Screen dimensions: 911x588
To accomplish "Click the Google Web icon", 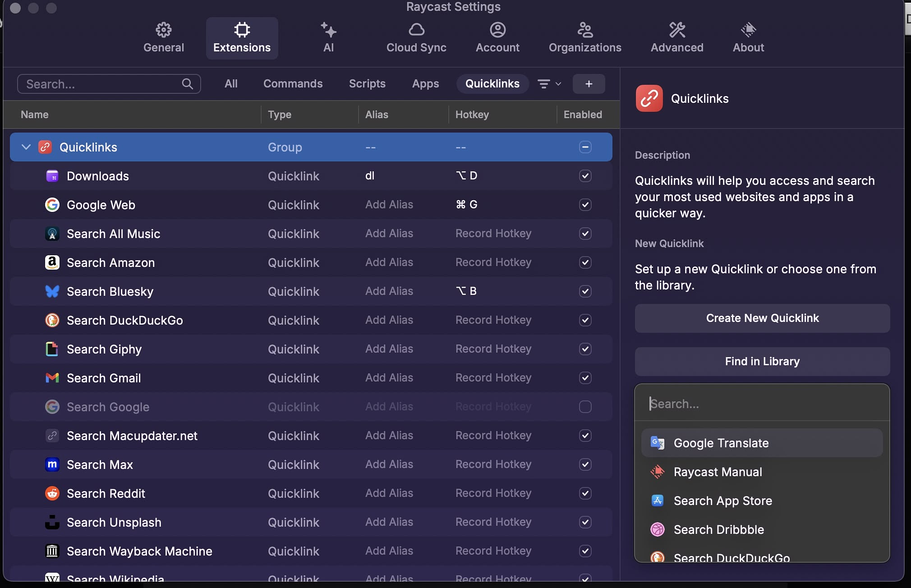I will pyautogui.click(x=52, y=205).
